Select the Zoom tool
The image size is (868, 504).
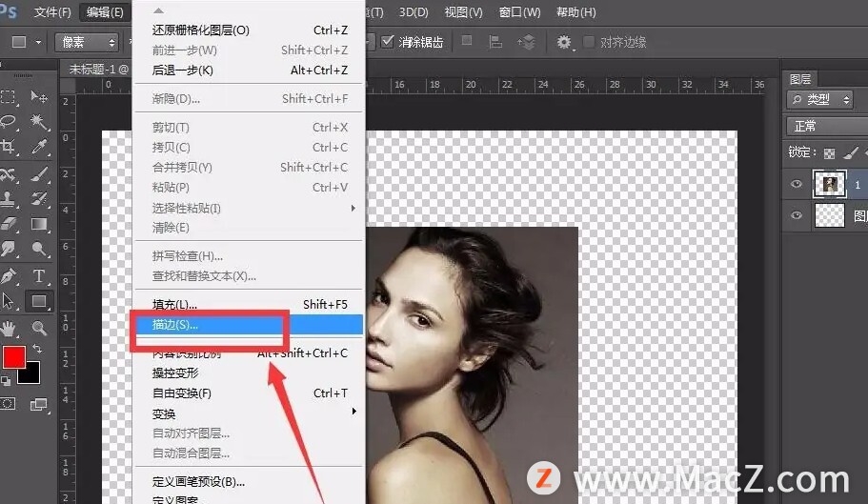[x=39, y=328]
